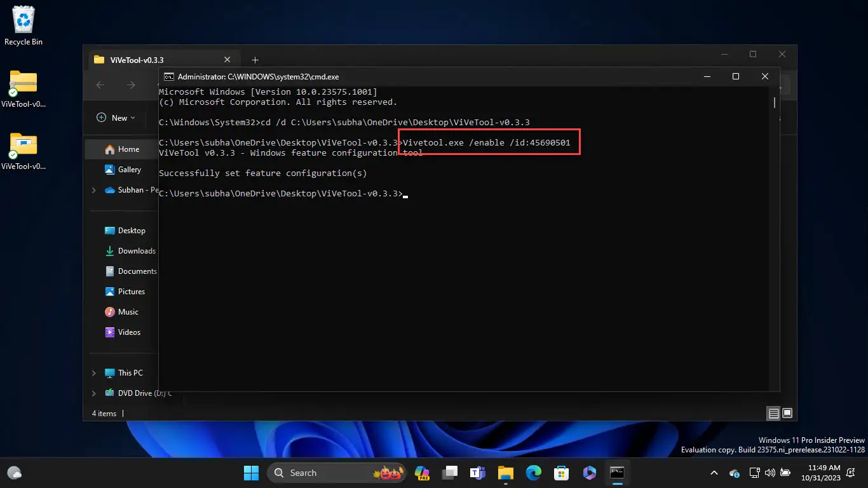
Task: Click the 'Successfully set feature configuration(s)' line
Action: coord(263,173)
